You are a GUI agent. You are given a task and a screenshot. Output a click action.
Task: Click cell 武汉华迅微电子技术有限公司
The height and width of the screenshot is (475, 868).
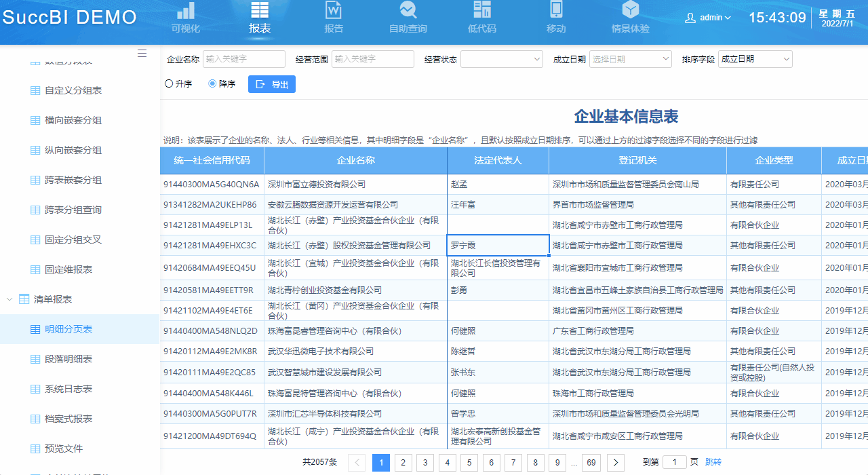point(355,351)
